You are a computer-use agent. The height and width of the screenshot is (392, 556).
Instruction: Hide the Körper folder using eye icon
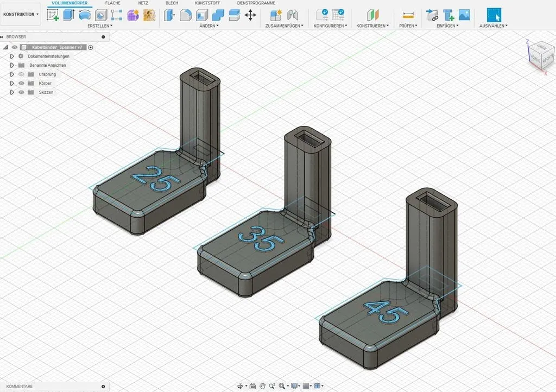coord(22,83)
